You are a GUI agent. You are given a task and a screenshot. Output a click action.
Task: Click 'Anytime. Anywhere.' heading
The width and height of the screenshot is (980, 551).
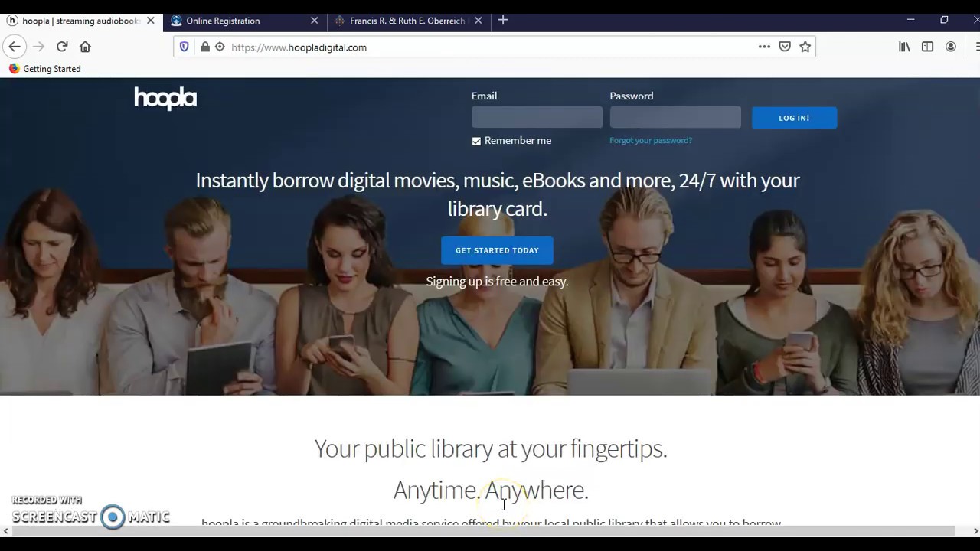tap(491, 490)
